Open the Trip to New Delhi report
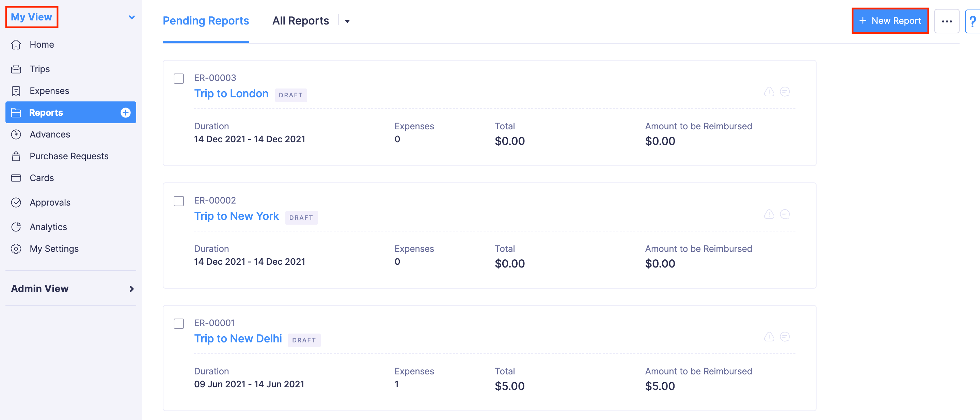 point(238,338)
